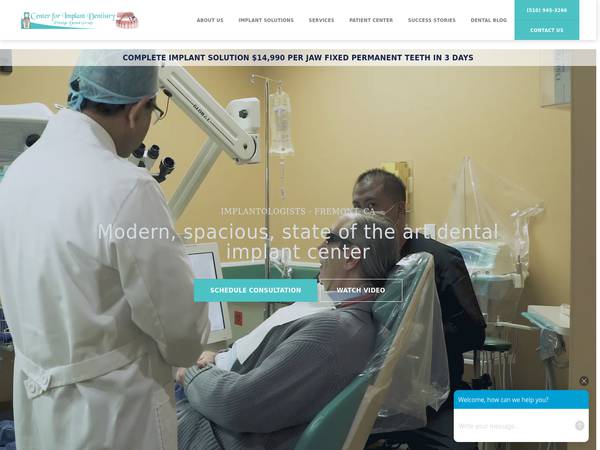Focus the 'Write your message' chat field

[x=515, y=426]
